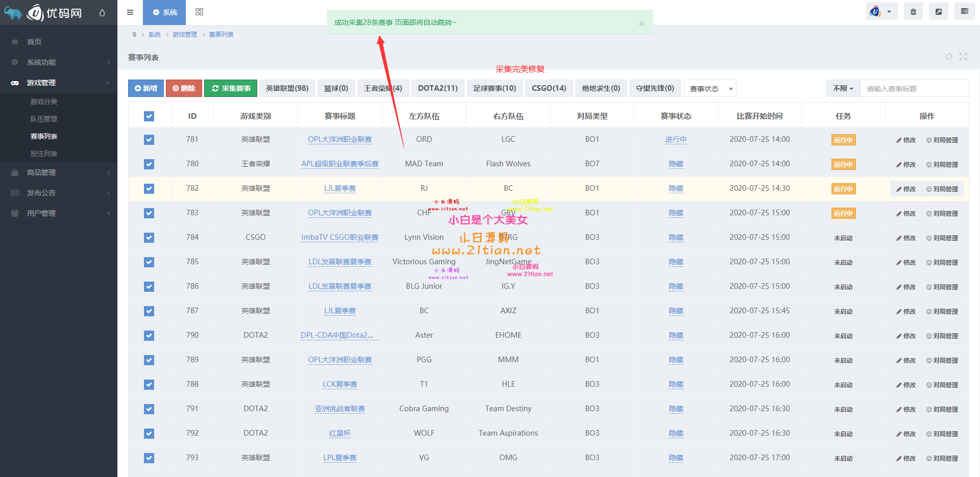980x477 pixels.
Task: Select 队伍管理 in the sidebar
Action: point(44,119)
